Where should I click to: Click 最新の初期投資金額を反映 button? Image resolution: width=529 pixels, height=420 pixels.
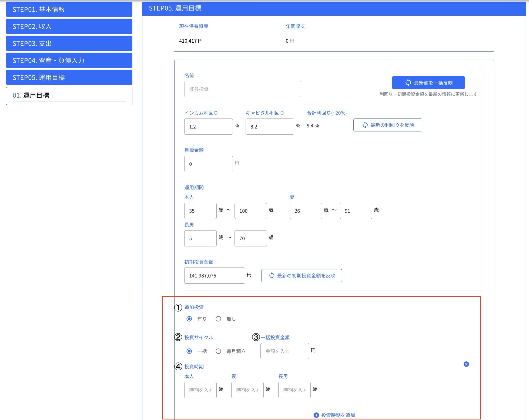point(302,276)
